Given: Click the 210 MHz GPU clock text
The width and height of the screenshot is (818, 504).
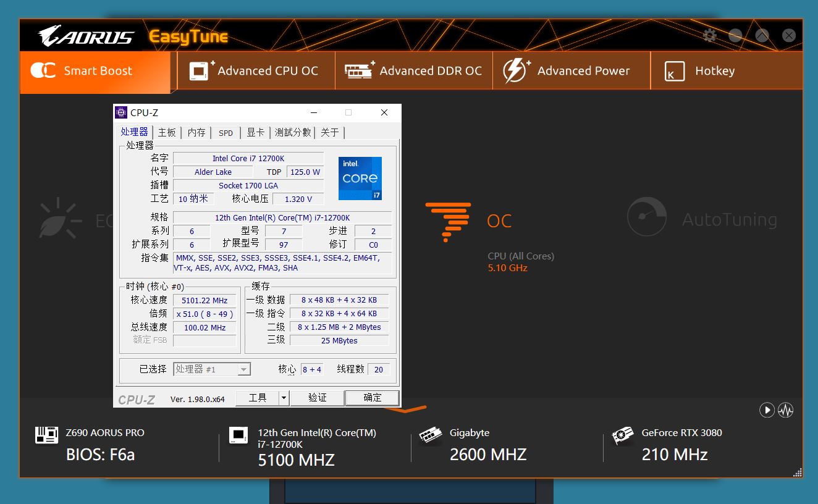Looking at the screenshot, I should pyautogui.click(x=675, y=455).
